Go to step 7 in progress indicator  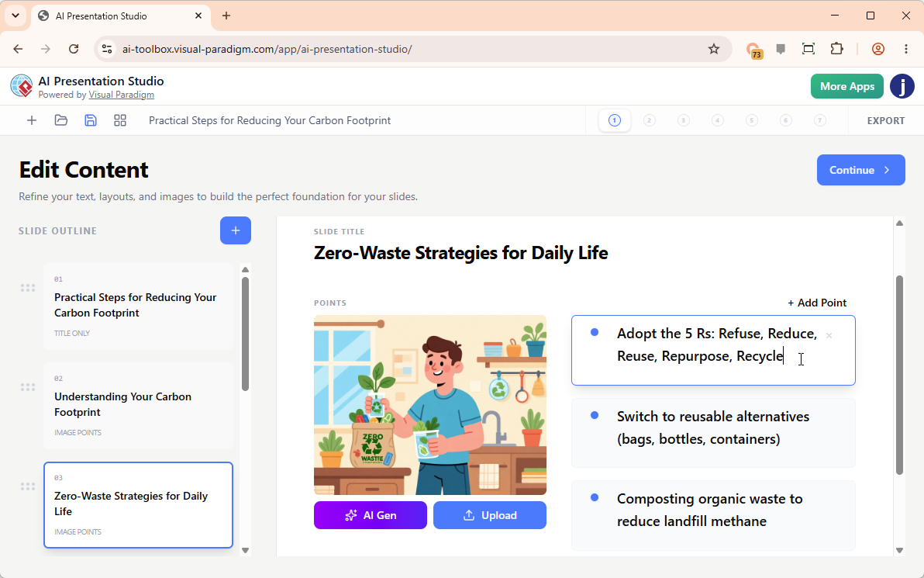pos(819,120)
